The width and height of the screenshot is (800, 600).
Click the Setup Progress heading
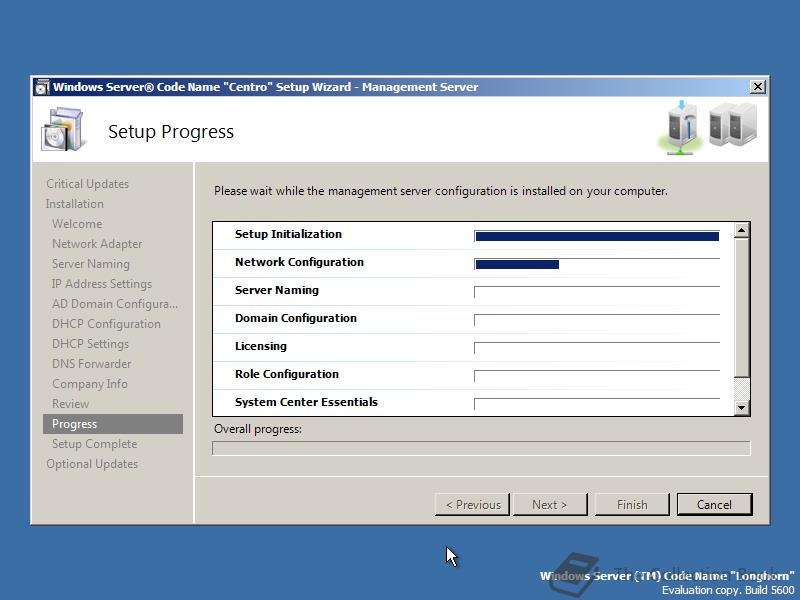[x=171, y=132]
